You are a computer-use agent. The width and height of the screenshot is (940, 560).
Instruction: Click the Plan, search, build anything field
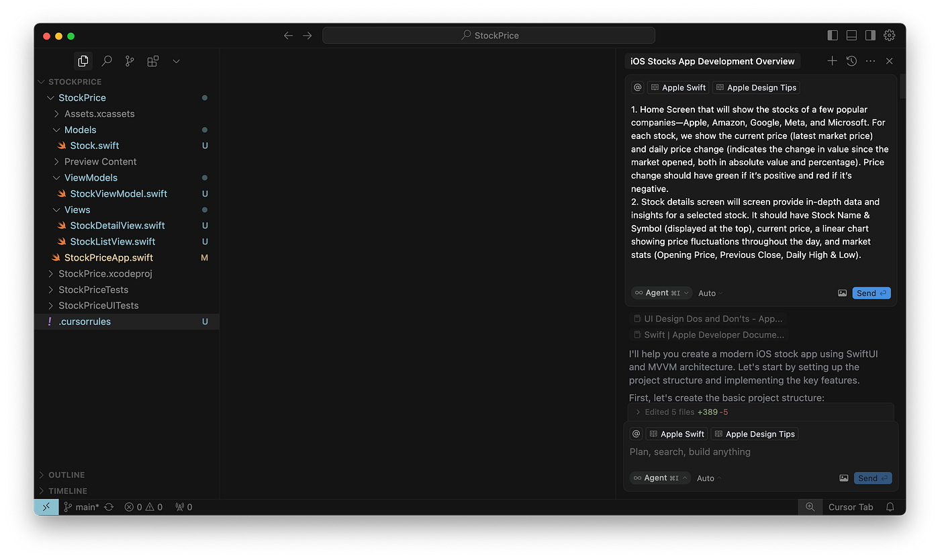[760, 452]
